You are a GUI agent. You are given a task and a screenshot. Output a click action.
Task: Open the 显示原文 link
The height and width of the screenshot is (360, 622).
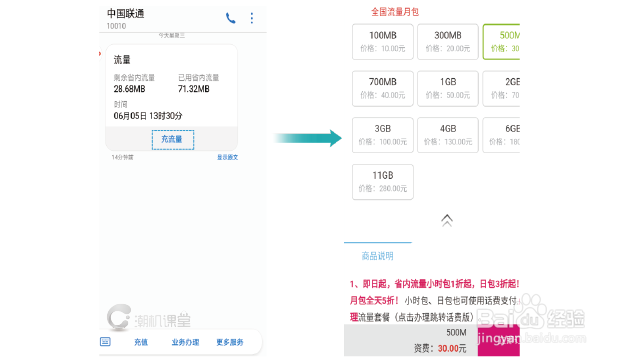point(227,157)
